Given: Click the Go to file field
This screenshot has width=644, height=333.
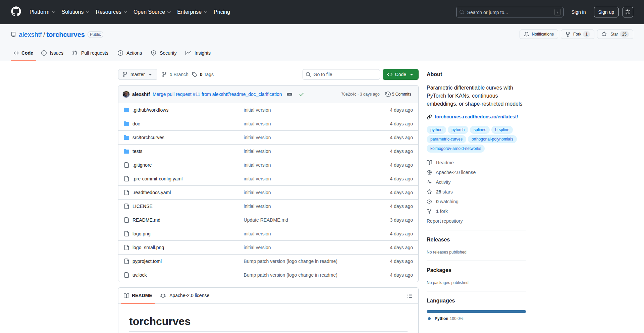Looking at the screenshot, I should (341, 74).
